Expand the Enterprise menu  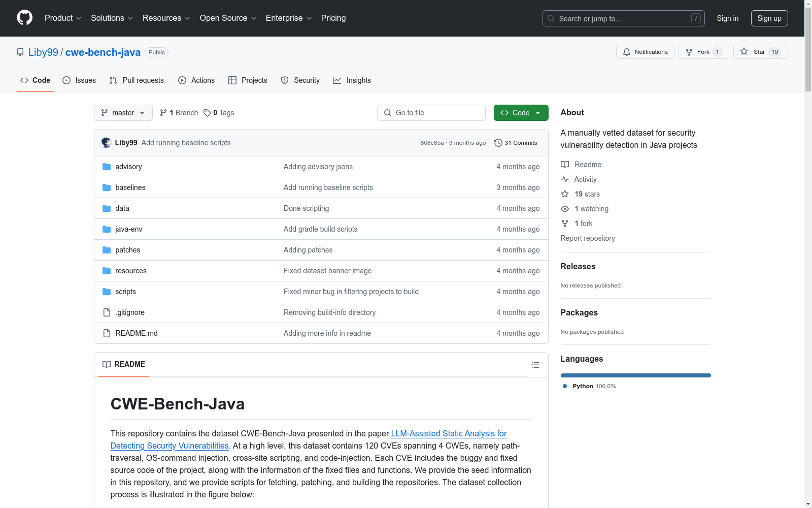pyautogui.click(x=289, y=18)
